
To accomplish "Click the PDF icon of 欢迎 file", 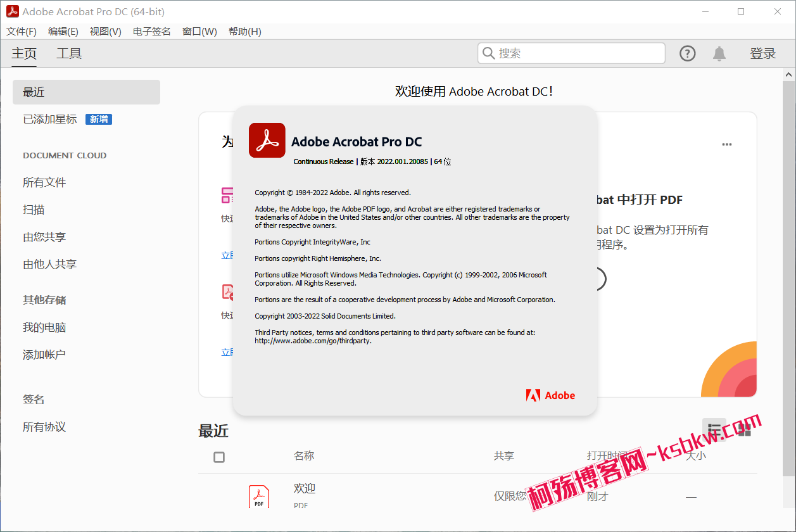I will tap(258, 497).
